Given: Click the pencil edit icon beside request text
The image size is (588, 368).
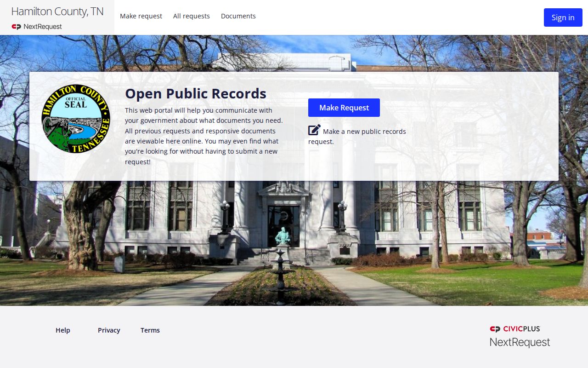Looking at the screenshot, I should pos(314,130).
